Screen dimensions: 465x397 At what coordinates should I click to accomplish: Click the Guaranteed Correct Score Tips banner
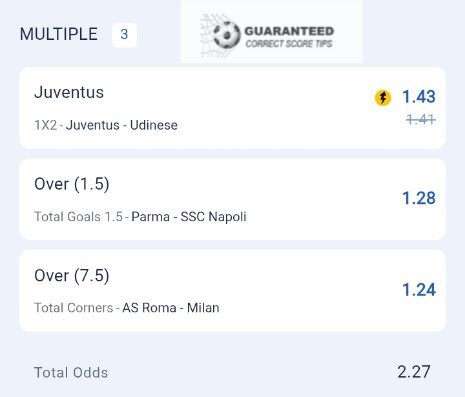coord(271,31)
